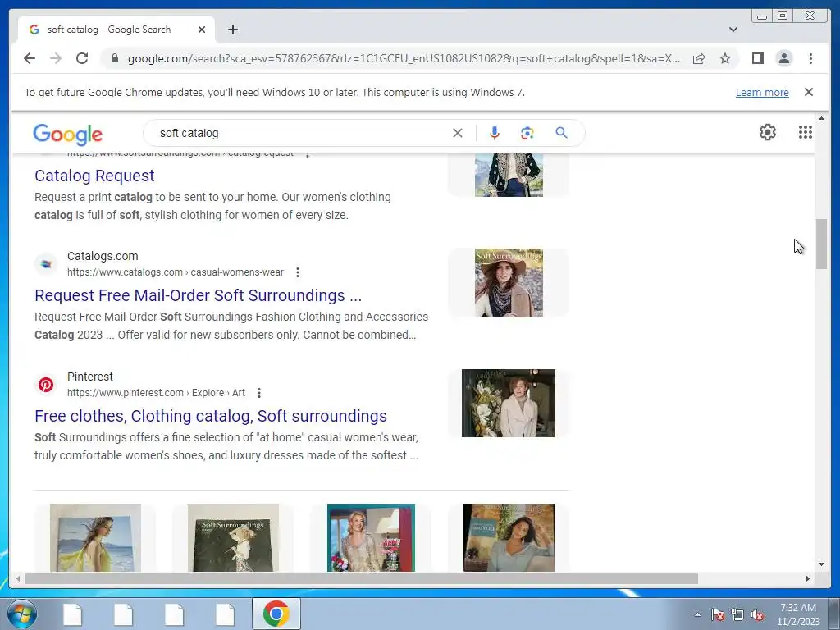Click Chrome icon in taskbar
The image size is (840, 630).
(x=276, y=614)
